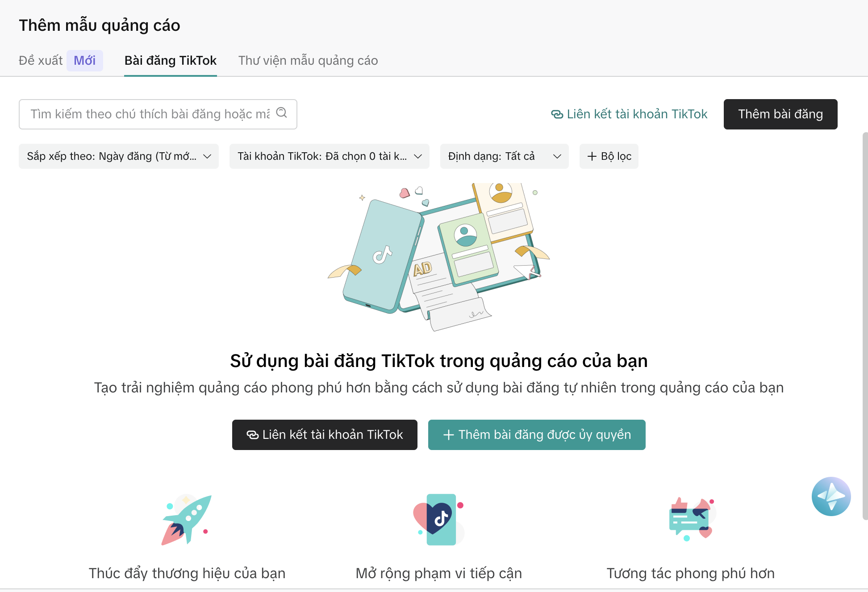Click the search magnifier icon

pos(281,113)
